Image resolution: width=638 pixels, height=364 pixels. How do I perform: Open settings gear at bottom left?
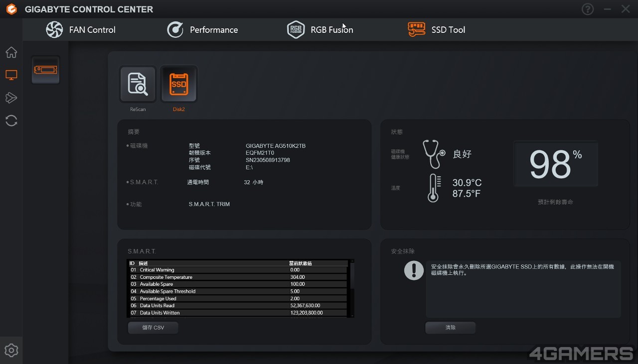coord(11,350)
